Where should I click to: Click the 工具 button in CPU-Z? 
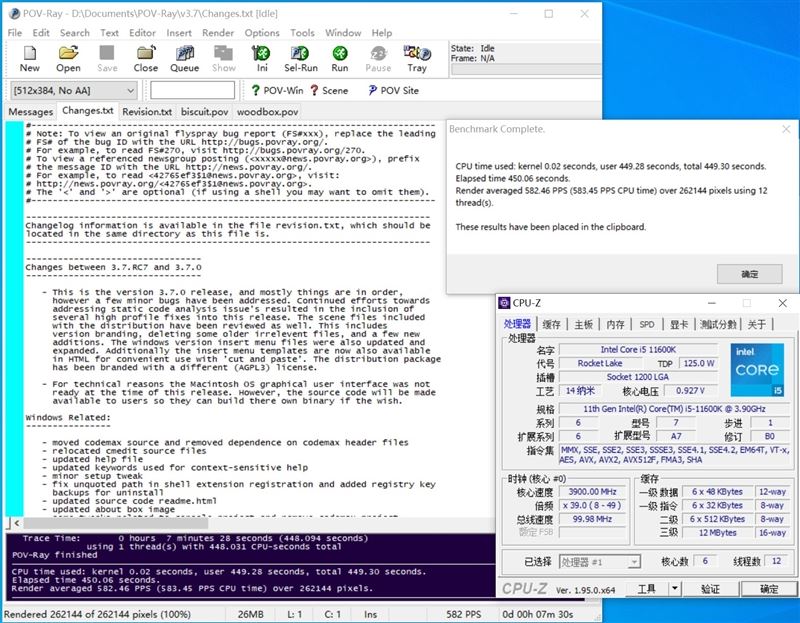click(646, 589)
